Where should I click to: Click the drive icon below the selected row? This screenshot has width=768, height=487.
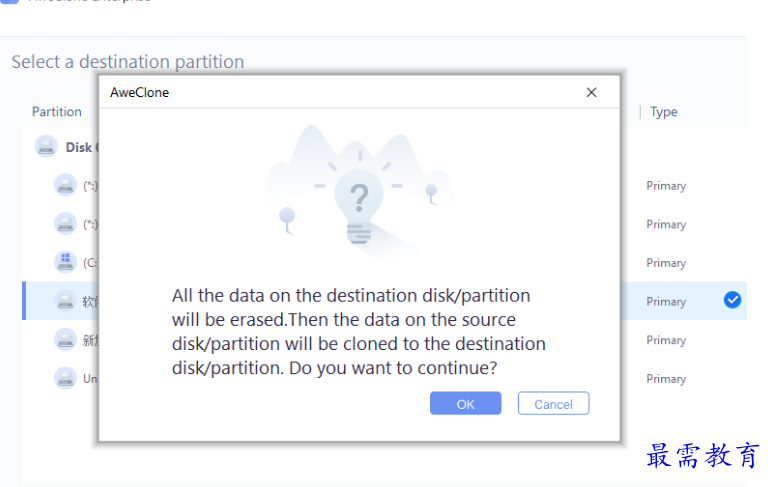[x=65, y=339]
